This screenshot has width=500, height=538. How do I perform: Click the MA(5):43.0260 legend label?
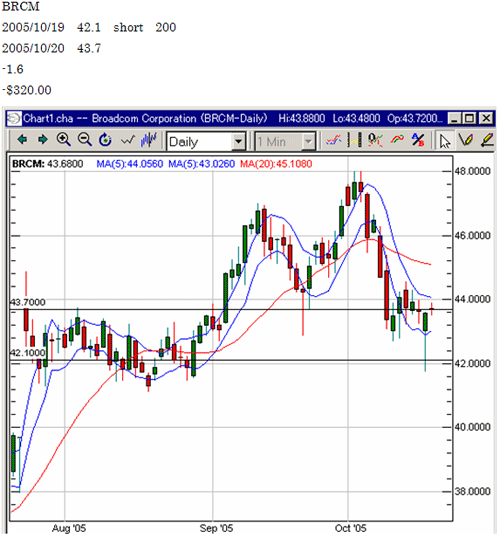tap(201, 164)
